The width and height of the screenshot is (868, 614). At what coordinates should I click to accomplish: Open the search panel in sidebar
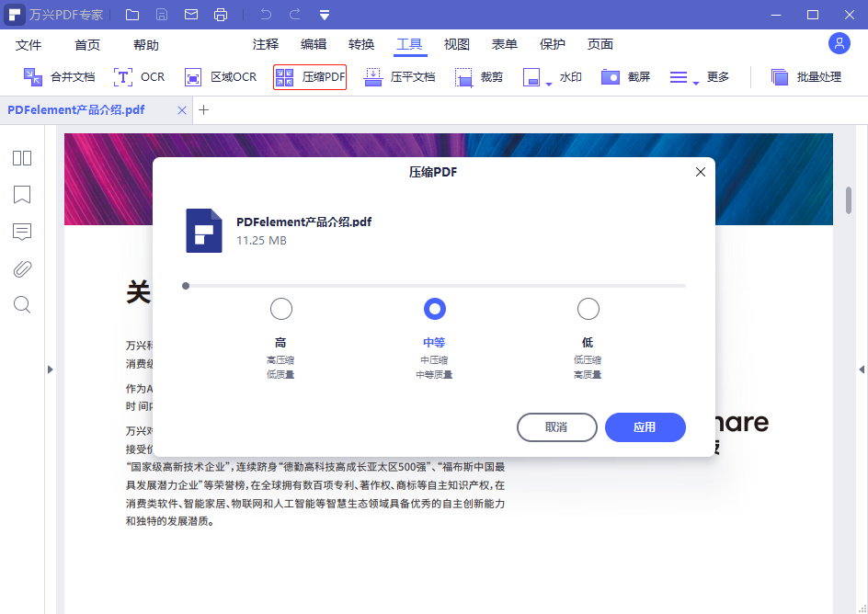tap(21, 304)
